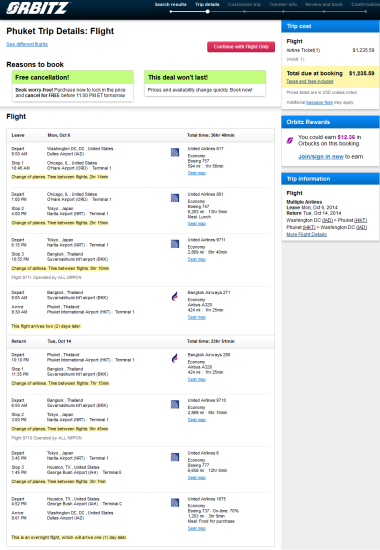The height and width of the screenshot is (550, 380).
Task: Open Seat map for United Airlines 1675
Action: point(196,528)
